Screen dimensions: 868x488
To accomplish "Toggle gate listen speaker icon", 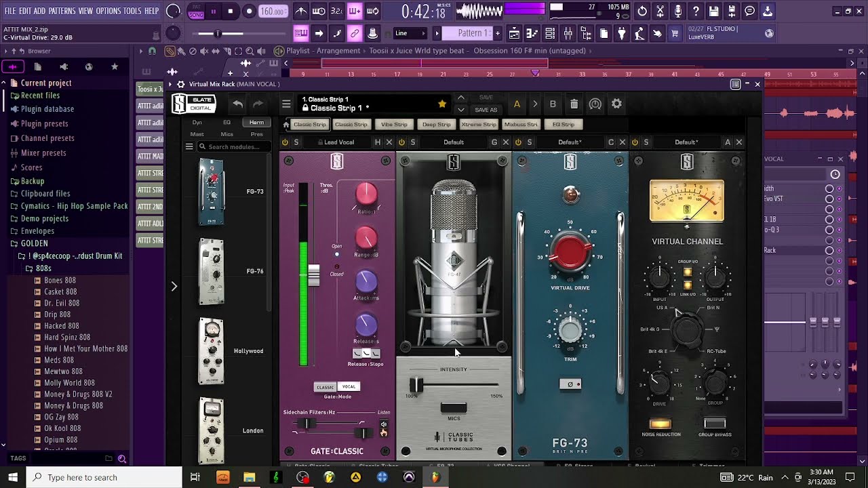I will click(x=384, y=424).
